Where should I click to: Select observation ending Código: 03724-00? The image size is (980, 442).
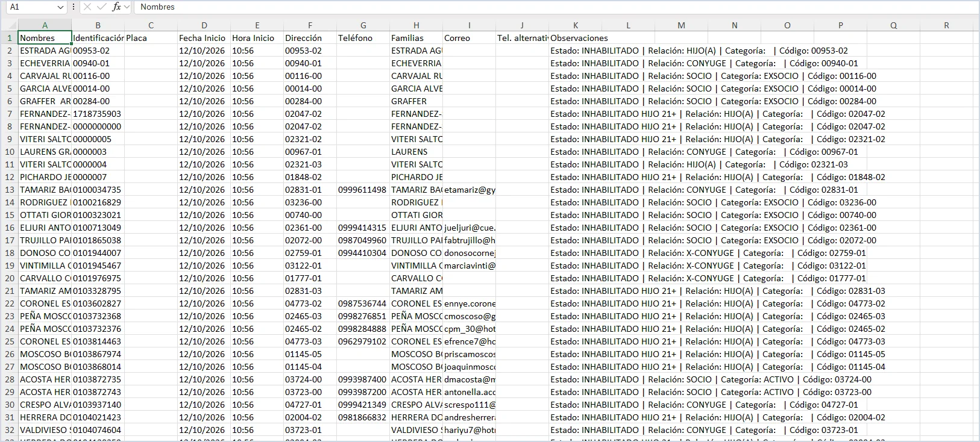tap(711, 379)
